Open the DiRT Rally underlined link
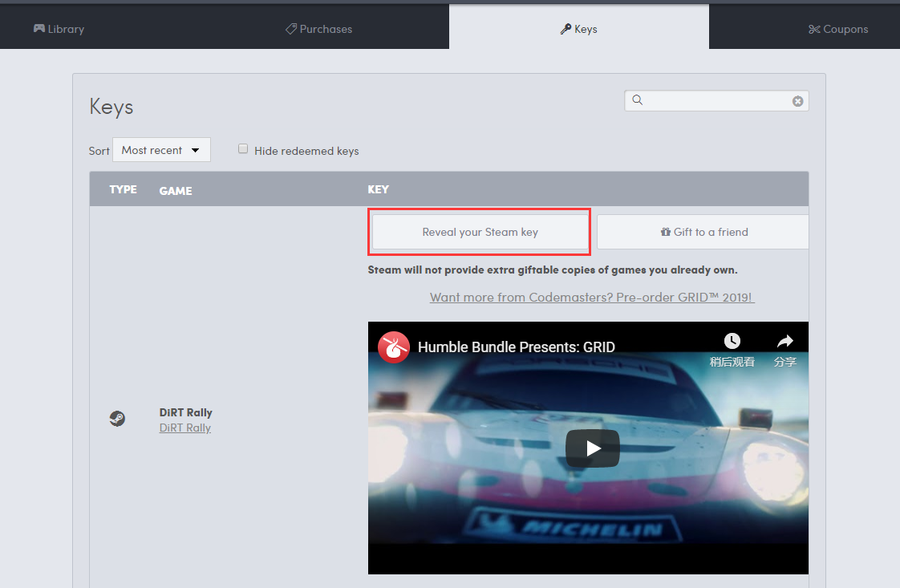 [x=184, y=428]
